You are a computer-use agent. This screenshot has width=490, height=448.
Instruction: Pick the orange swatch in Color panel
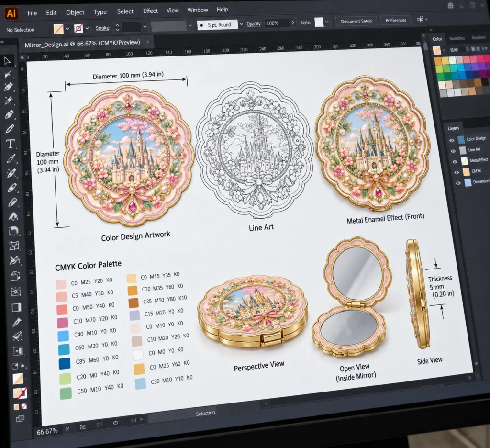pos(438,61)
